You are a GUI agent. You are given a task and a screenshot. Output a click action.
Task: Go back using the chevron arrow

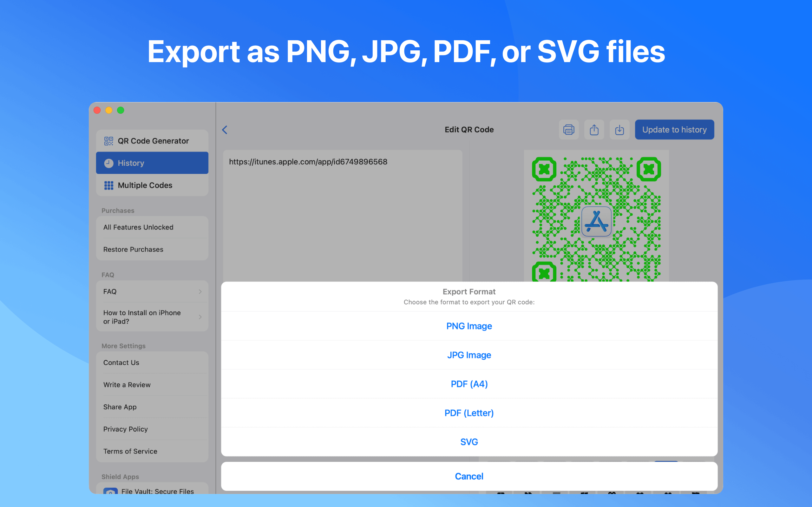pyautogui.click(x=225, y=130)
